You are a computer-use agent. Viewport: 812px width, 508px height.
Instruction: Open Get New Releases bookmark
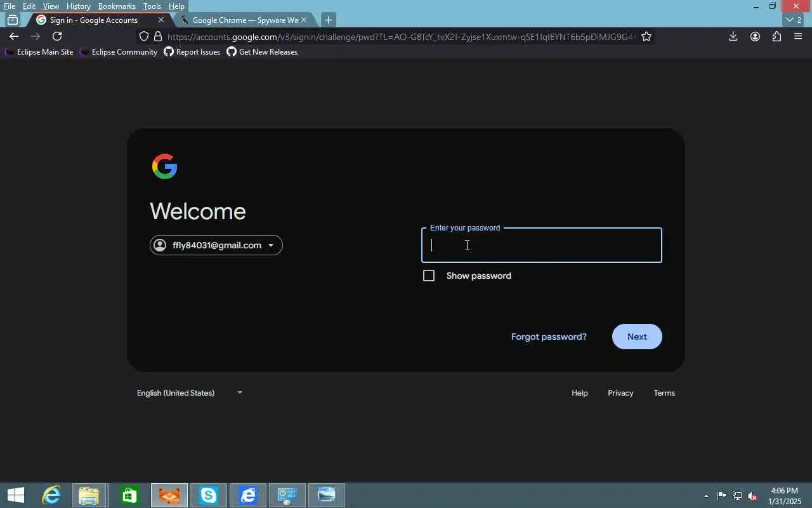click(262, 52)
